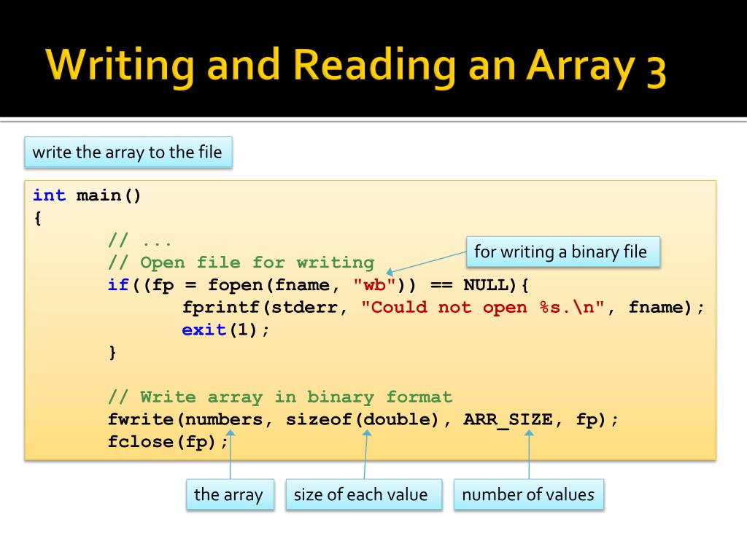Screen dimensions: 747x560
Task: Click the fprintf 'Could not open %s.\n' line
Action: pos(443,307)
